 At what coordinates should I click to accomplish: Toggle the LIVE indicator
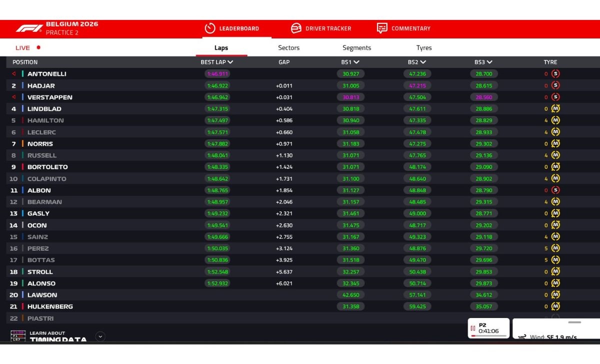click(x=28, y=48)
